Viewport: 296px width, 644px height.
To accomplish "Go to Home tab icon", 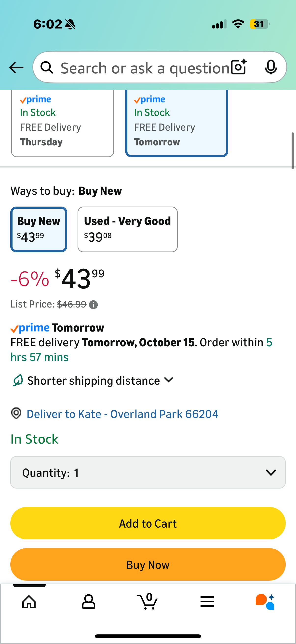I will [x=29, y=602].
